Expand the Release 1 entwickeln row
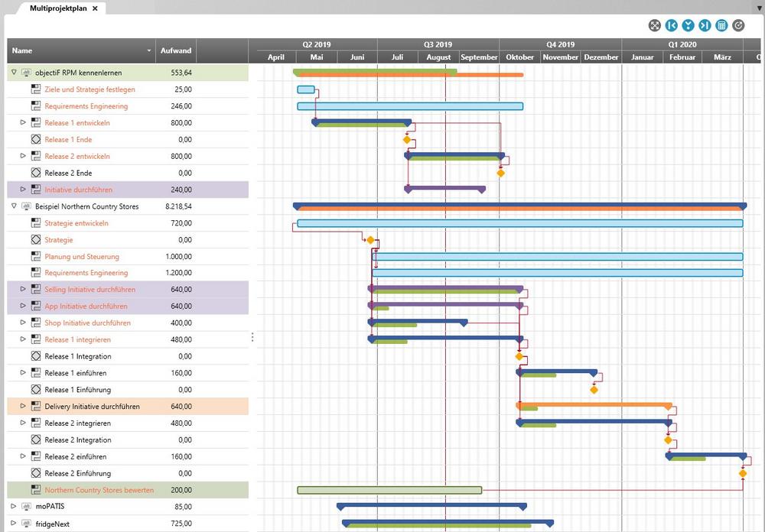 23,122
